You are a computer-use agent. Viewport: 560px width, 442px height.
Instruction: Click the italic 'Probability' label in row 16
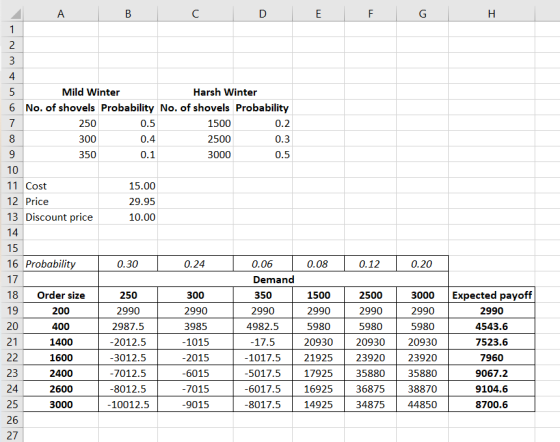tap(61, 264)
